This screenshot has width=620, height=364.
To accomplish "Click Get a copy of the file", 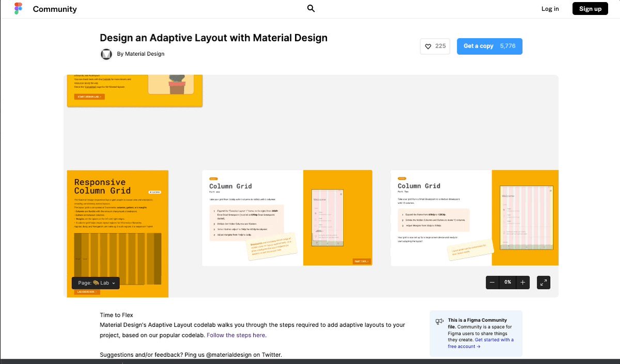I will tap(477, 46).
